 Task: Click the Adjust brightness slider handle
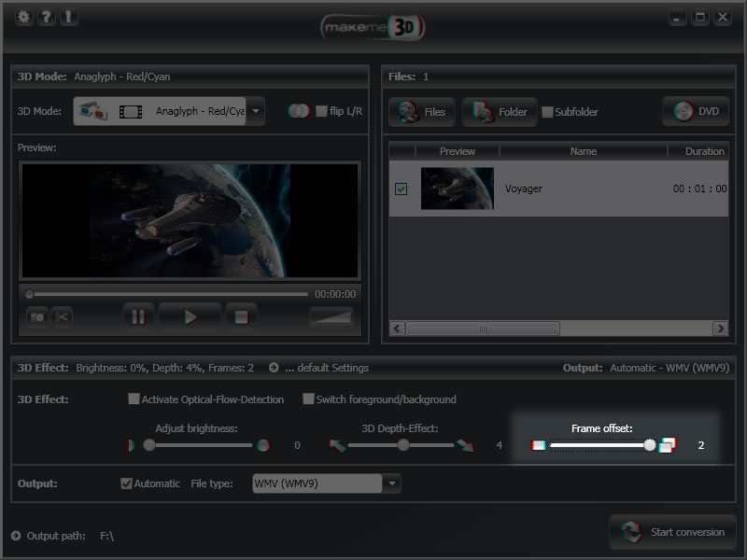(x=149, y=445)
